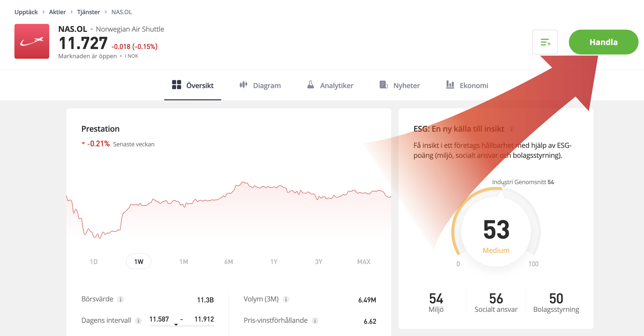644x336 pixels.
Task: Click the add-to-watchlist icon button
Action: 545,42
